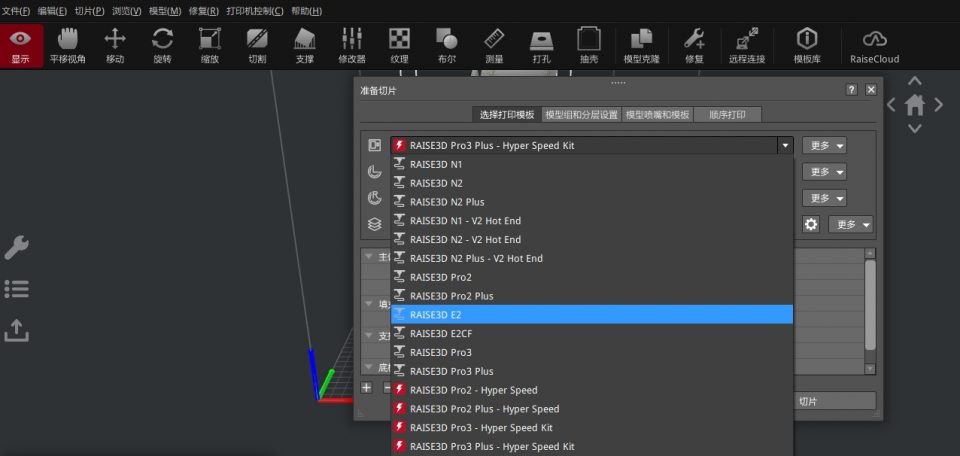Open RaiseCloud
Screen dimensions: 960x456
coord(874,46)
